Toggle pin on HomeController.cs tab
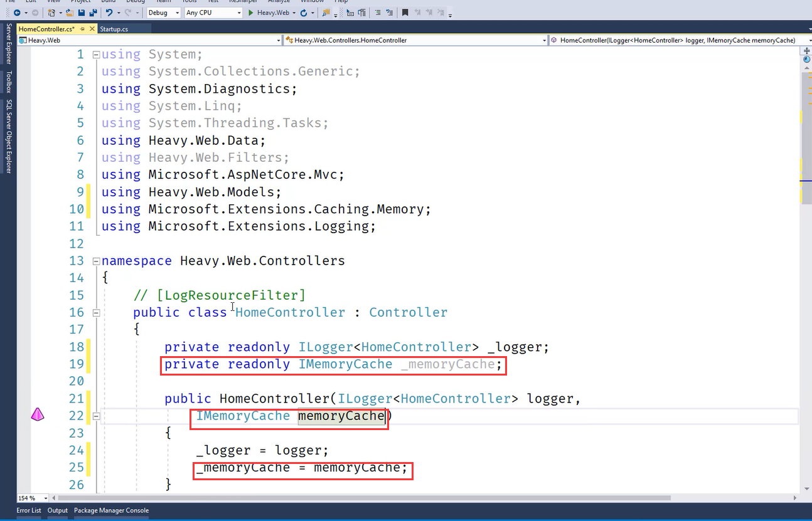Viewport: 812px width, 521px height. point(83,29)
